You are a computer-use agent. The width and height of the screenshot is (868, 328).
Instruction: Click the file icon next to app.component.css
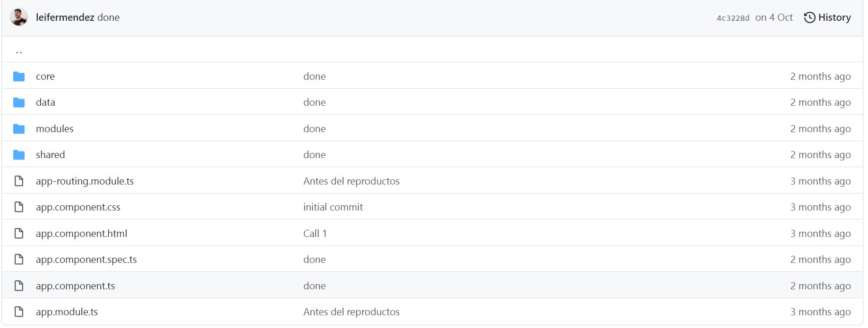point(19,207)
